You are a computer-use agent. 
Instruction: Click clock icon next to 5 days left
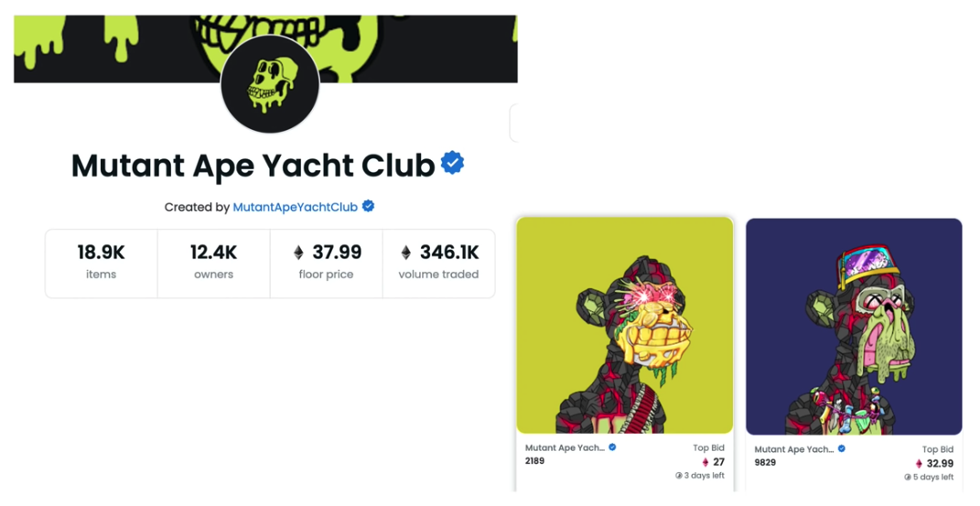pyautogui.click(x=908, y=478)
